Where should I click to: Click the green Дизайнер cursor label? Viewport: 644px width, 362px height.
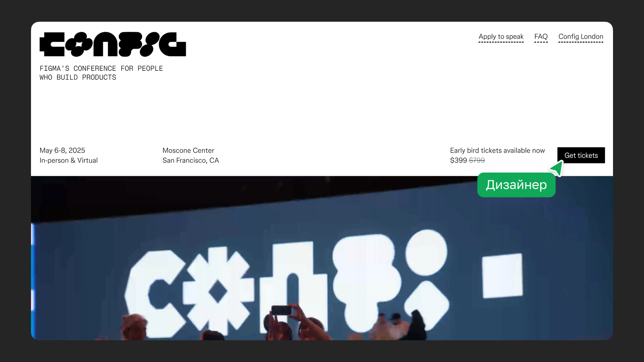click(x=516, y=185)
